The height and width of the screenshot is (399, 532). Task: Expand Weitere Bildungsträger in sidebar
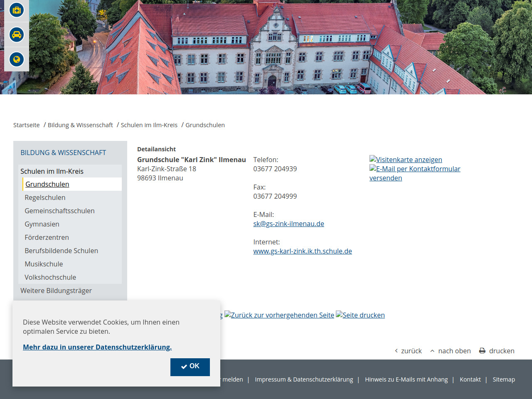pos(56,291)
